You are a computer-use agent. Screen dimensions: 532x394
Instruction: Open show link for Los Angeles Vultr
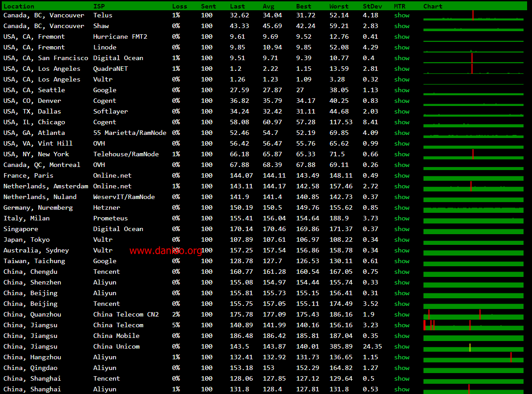402,80
